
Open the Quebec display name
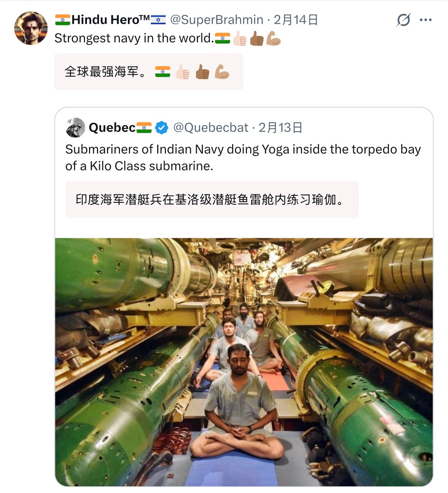(x=112, y=127)
